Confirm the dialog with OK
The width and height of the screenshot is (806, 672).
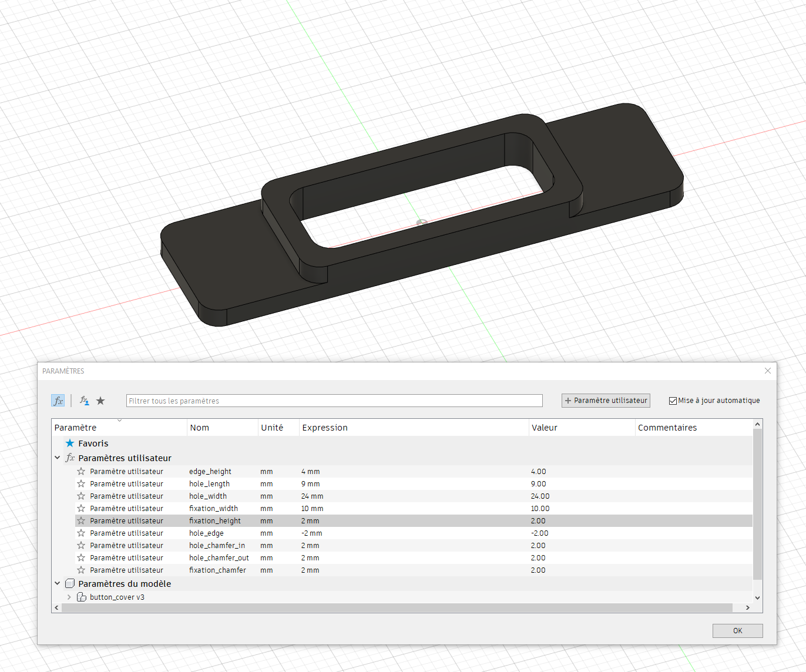[737, 630]
